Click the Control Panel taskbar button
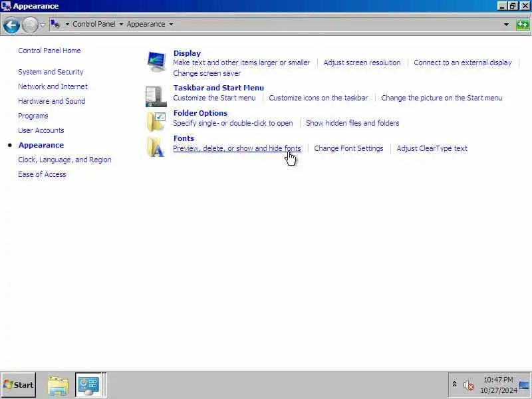The width and height of the screenshot is (532, 399). [x=88, y=385]
